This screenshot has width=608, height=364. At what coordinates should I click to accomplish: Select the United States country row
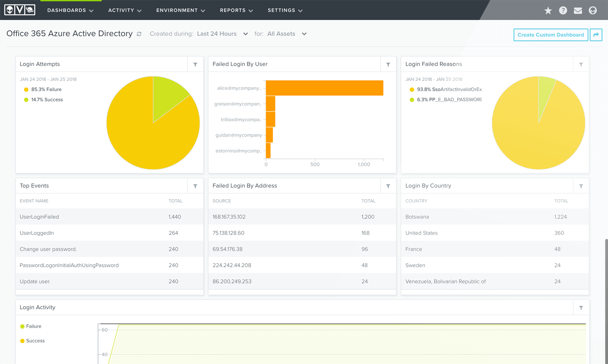(495, 233)
